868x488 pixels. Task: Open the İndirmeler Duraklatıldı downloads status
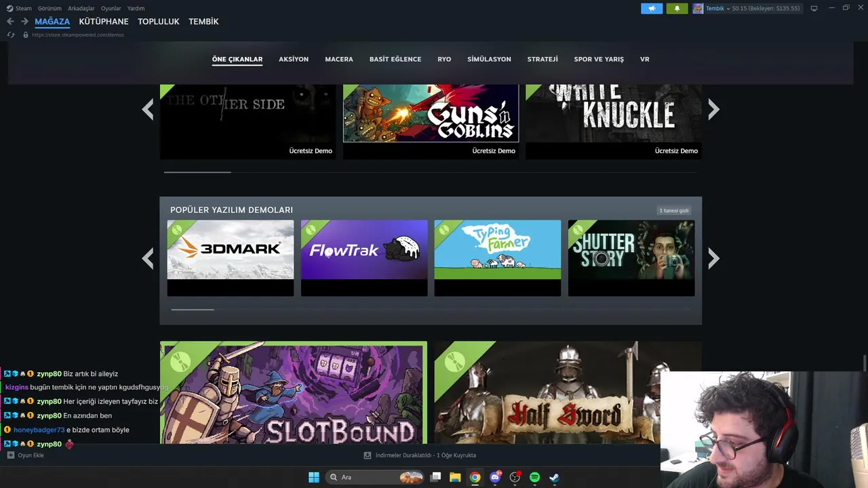tap(426, 455)
